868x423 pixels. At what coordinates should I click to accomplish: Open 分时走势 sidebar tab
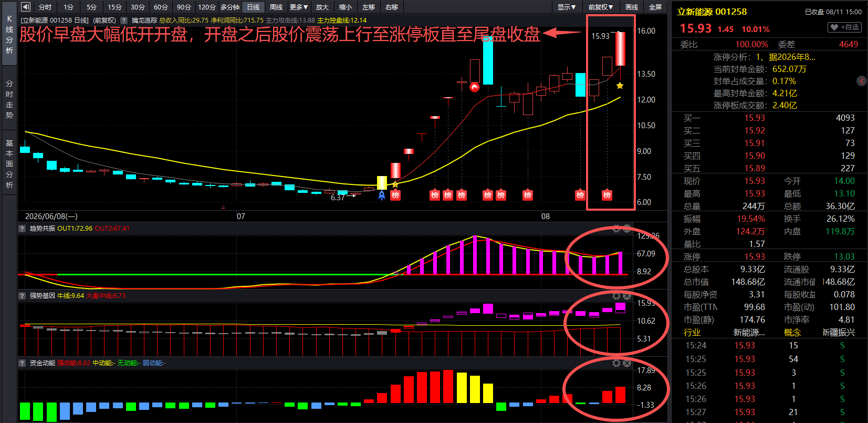(x=9, y=99)
